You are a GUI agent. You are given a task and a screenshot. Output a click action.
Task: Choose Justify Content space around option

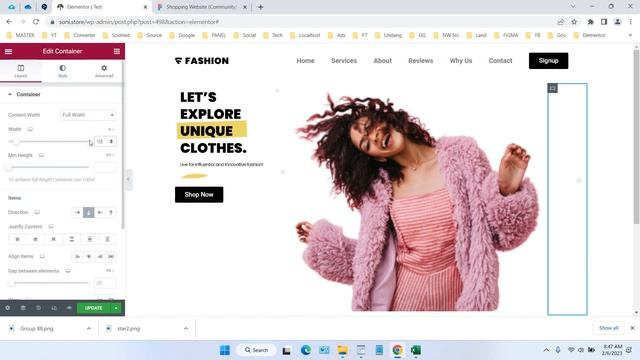coord(90,239)
